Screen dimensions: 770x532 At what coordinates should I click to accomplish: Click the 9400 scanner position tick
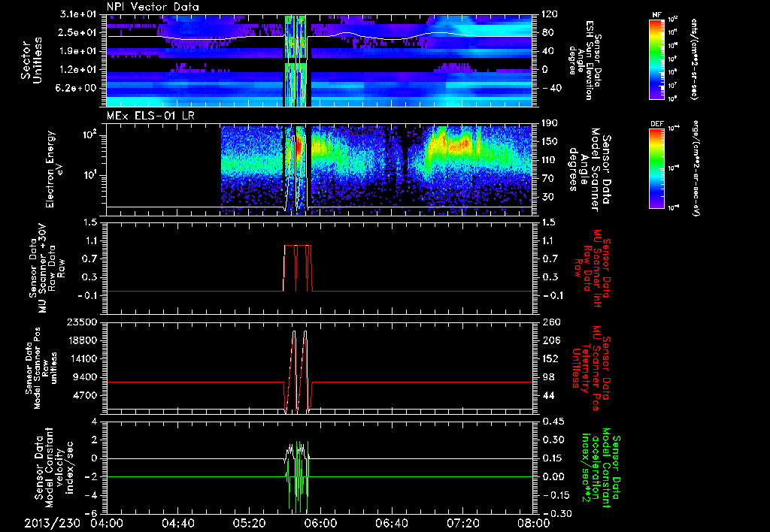click(86, 377)
